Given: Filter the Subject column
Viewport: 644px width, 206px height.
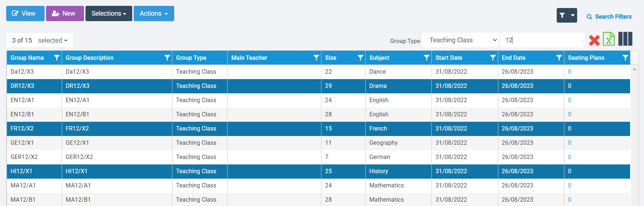Looking at the screenshot, I should (x=426, y=58).
